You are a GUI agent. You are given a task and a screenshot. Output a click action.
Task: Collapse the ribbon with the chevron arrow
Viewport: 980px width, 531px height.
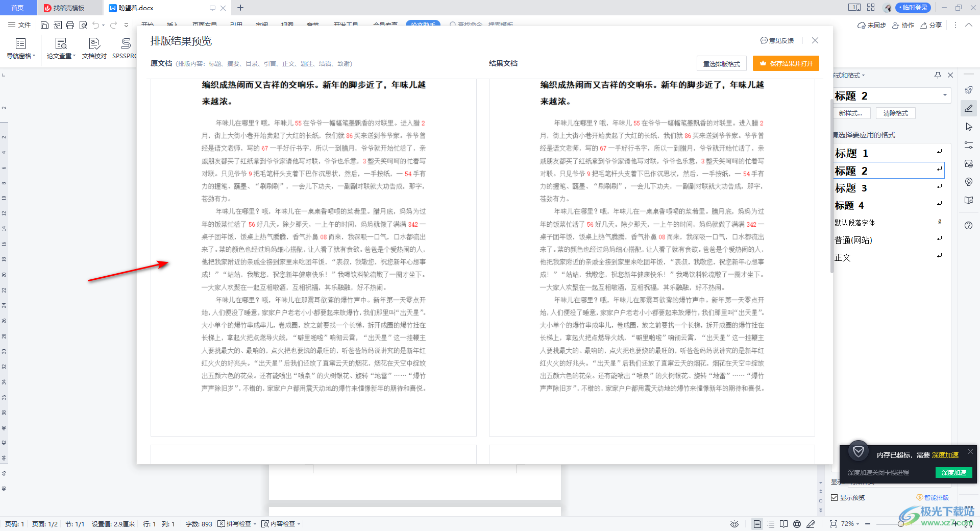pyautogui.click(x=968, y=25)
